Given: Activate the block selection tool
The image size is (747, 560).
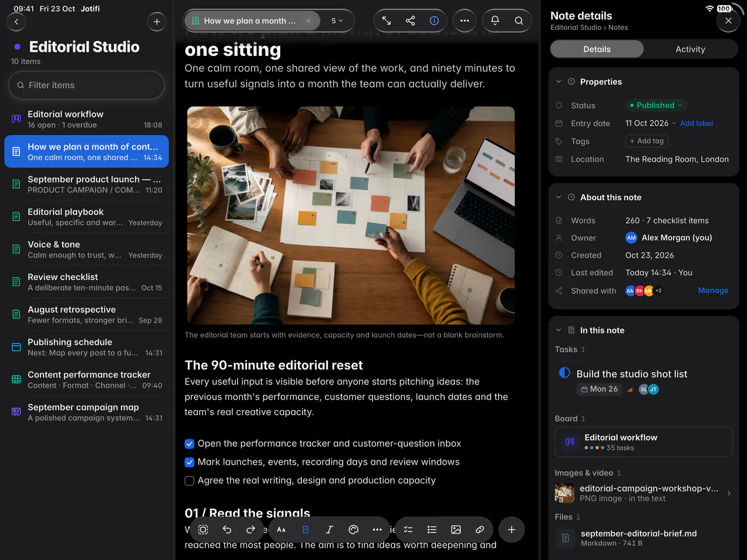Looking at the screenshot, I should pyautogui.click(x=203, y=530).
